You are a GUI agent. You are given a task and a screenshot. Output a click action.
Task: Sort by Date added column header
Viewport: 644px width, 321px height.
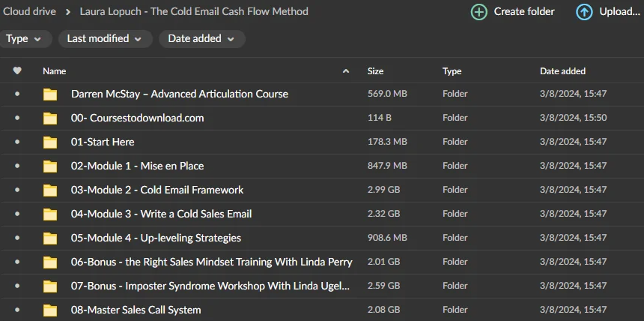[562, 71]
